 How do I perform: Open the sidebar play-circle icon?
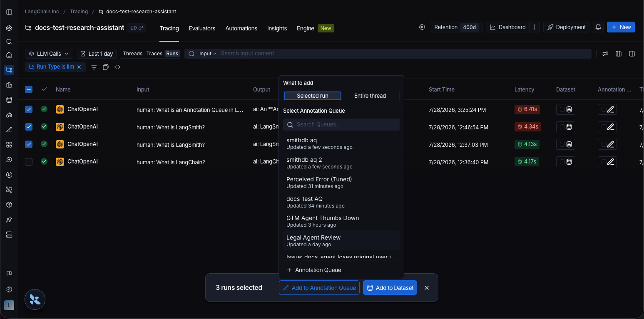pyautogui.click(x=9, y=175)
